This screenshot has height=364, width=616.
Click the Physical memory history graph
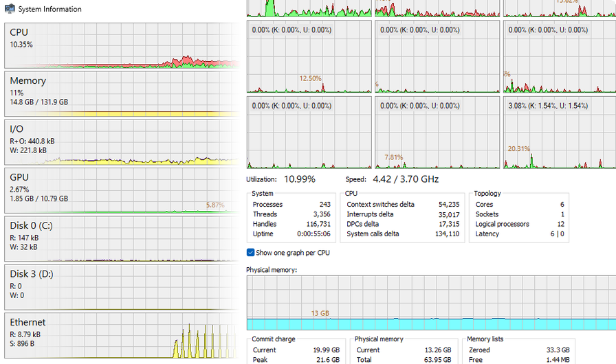click(431, 302)
